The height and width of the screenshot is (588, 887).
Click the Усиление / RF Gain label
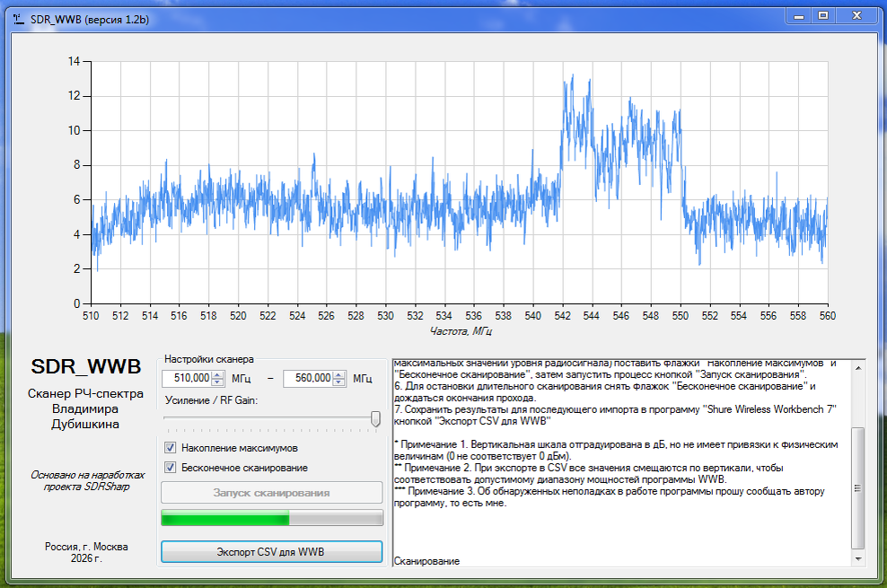click(x=211, y=400)
